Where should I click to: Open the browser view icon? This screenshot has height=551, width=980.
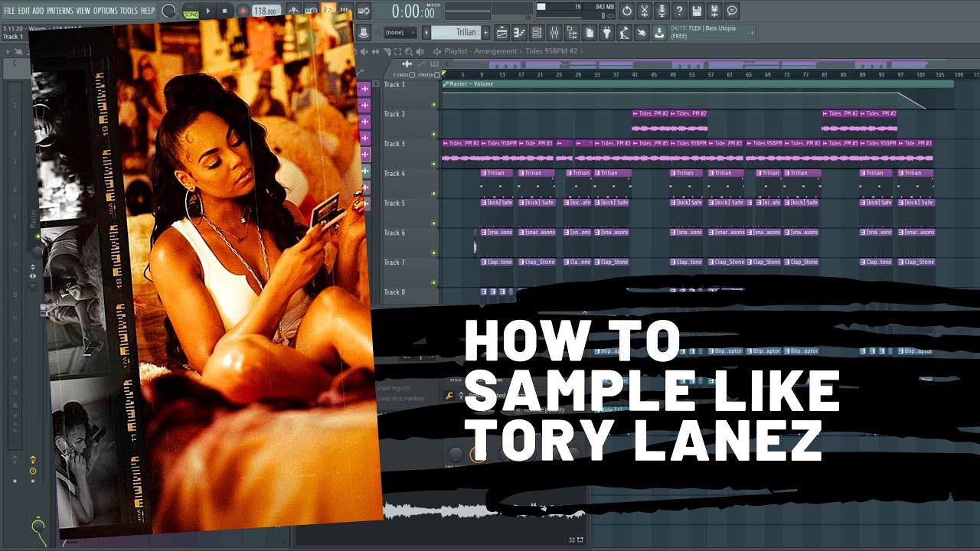[572, 32]
